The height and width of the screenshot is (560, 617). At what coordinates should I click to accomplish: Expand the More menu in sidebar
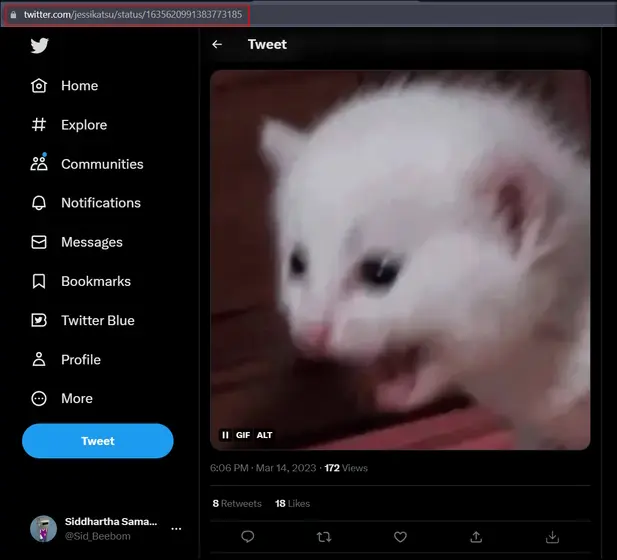[x=76, y=398]
